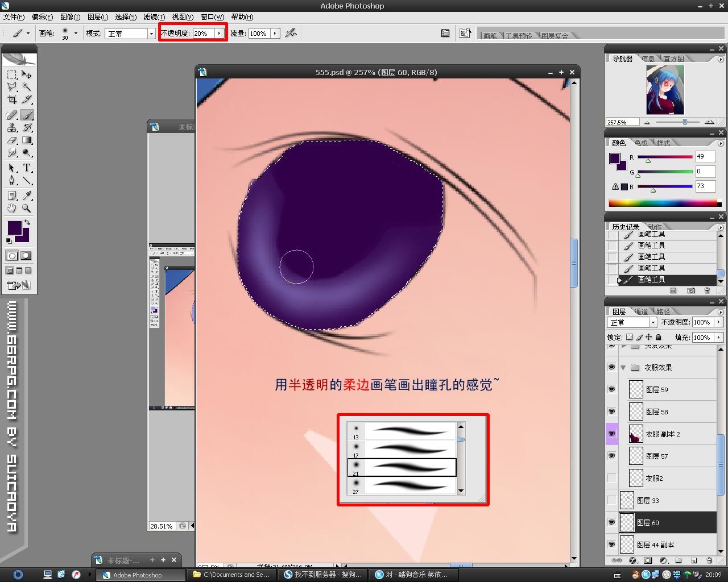
Task: Create a new layer in Layers panel
Action: pyautogui.click(x=693, y=560)
